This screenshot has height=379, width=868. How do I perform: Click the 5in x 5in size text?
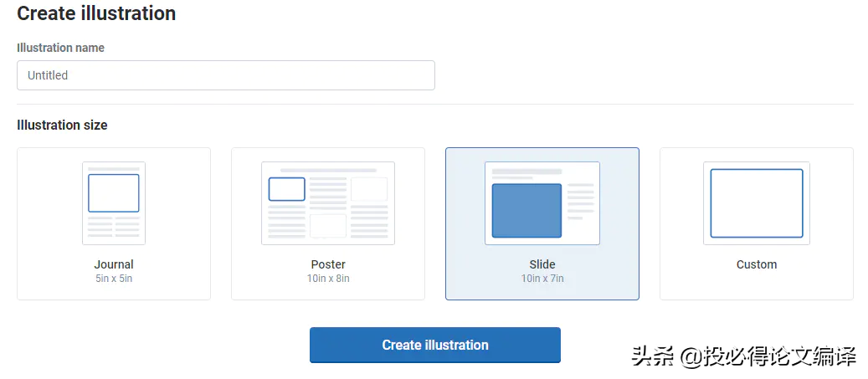(114, 279)
